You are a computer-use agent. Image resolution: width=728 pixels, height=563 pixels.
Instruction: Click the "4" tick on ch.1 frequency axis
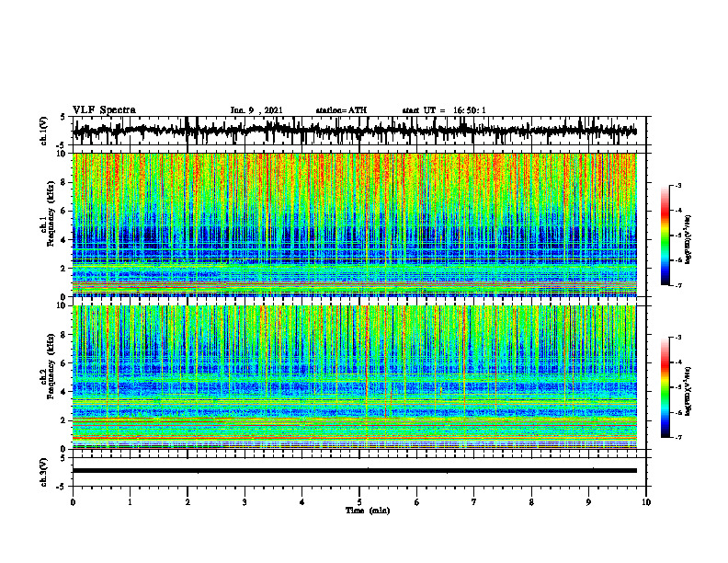(63, 240)
